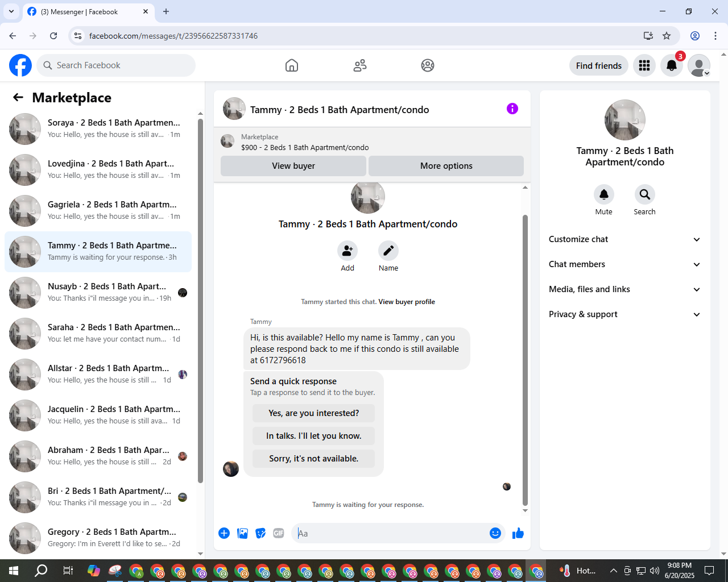
Task: Click the chat scrollbar down arrow
Action: 525,510
